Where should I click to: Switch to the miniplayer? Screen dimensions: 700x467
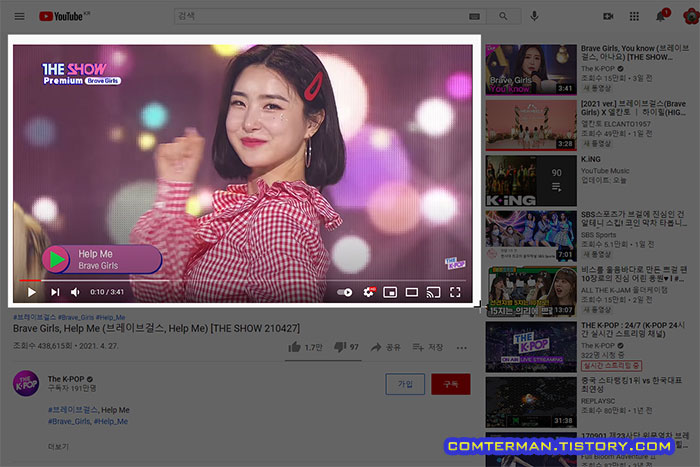(x=390, y=292)
